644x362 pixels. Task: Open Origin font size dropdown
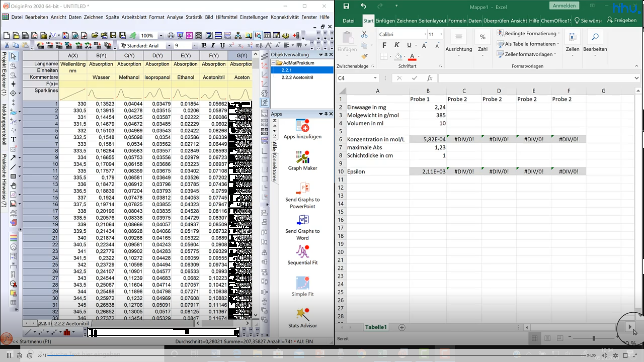click(x=195, y=45)
